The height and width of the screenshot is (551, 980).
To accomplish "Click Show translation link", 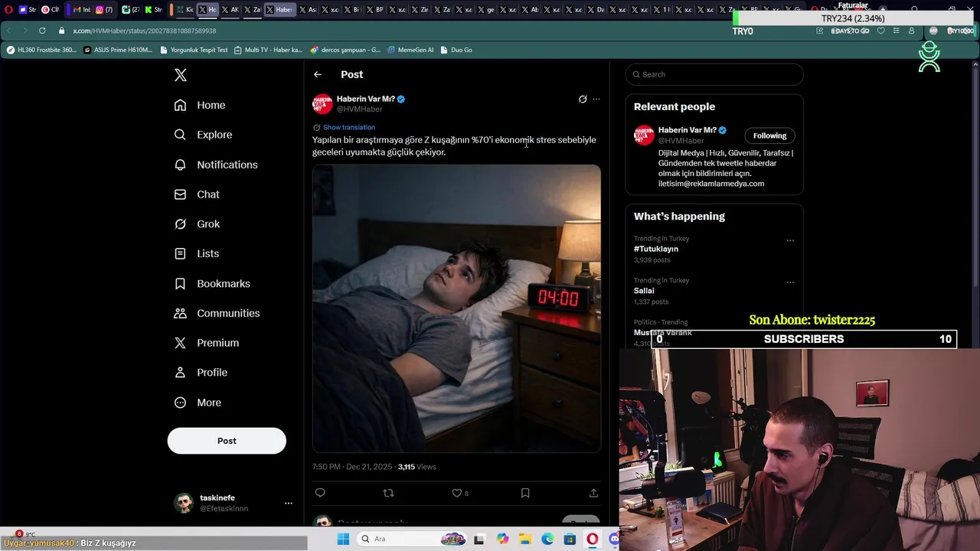I will tap(349, 127).
